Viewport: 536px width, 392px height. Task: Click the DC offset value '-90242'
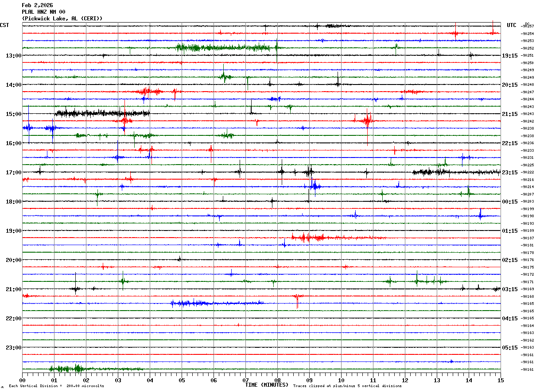(x=528, y=121)
